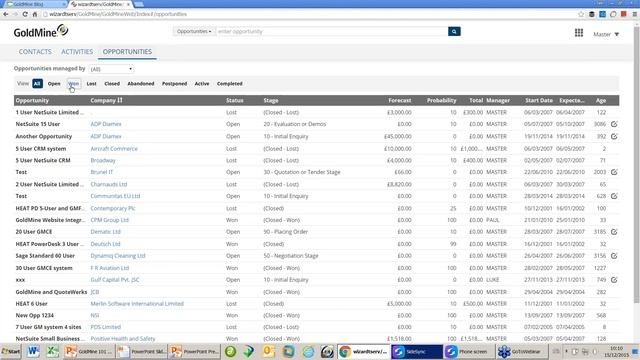Click the enter opportunity search field
640x360 pixels.
[331, 31]
